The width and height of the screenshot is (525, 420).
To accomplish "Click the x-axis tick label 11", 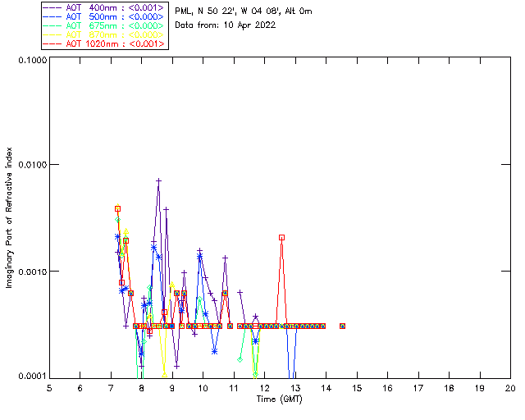I will point(234,388).
